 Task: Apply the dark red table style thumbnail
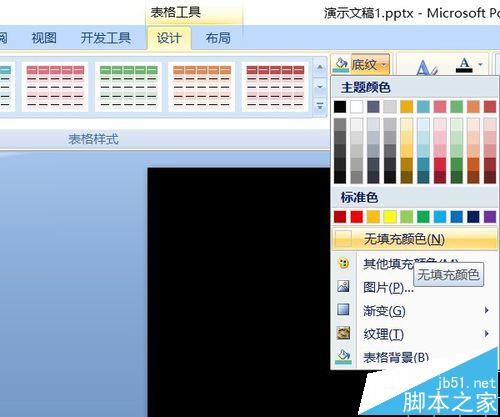point(275,87)
